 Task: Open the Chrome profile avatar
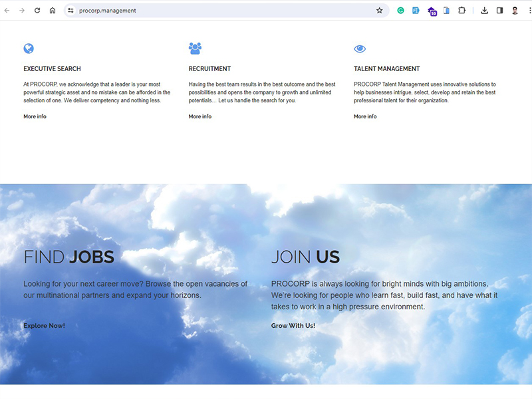[x=515, y=11]
